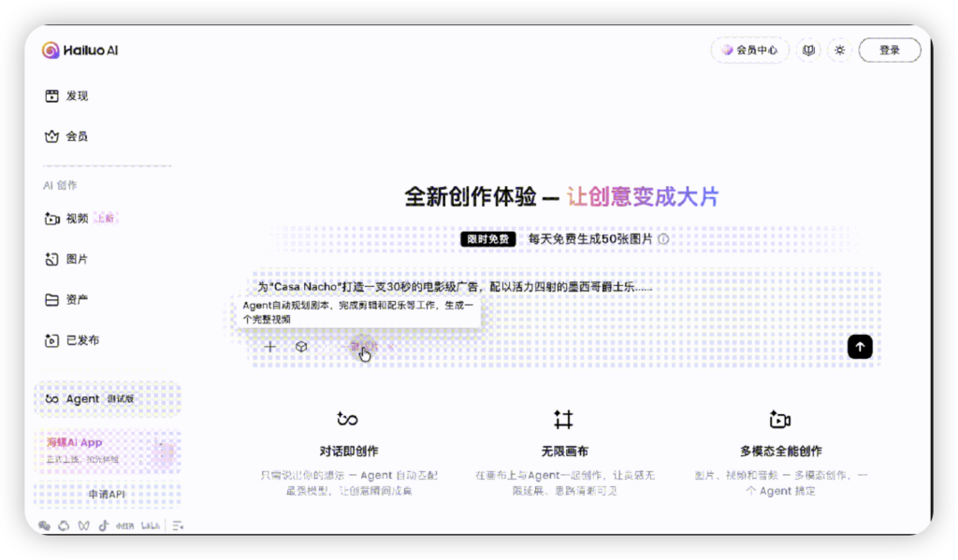Toggle light and dark theme

839,50
